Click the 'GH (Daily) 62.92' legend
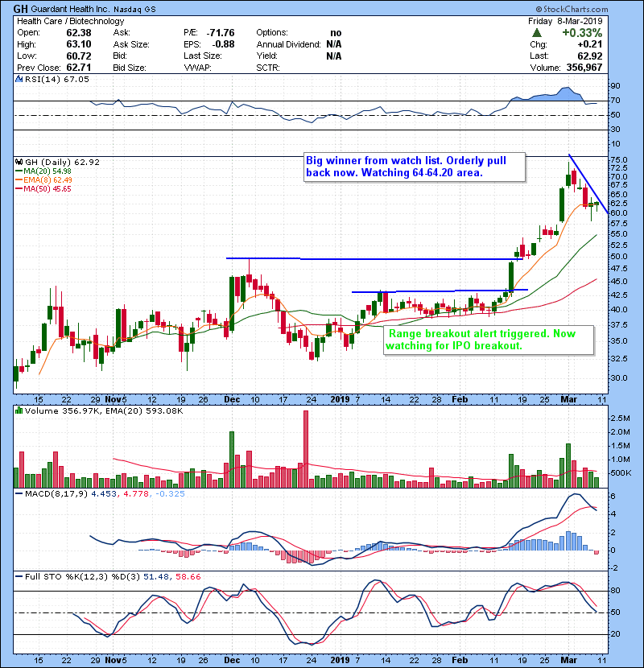Viewport: 644px width, 668px height. [x=62, y=163]
